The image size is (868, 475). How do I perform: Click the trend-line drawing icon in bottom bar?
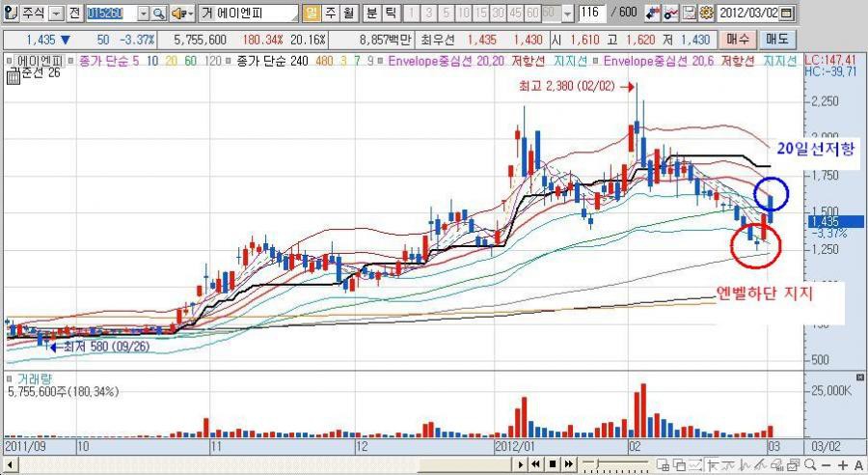click(728, 465)
